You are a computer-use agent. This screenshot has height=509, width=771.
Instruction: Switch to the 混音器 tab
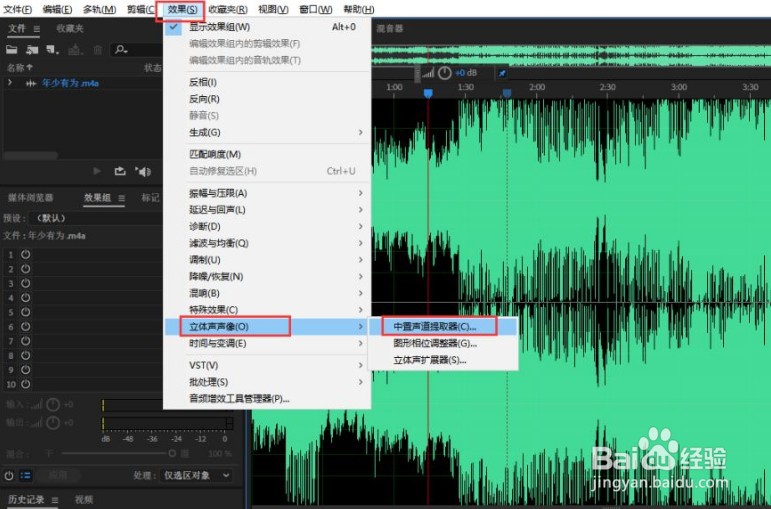tap(390, 29)
